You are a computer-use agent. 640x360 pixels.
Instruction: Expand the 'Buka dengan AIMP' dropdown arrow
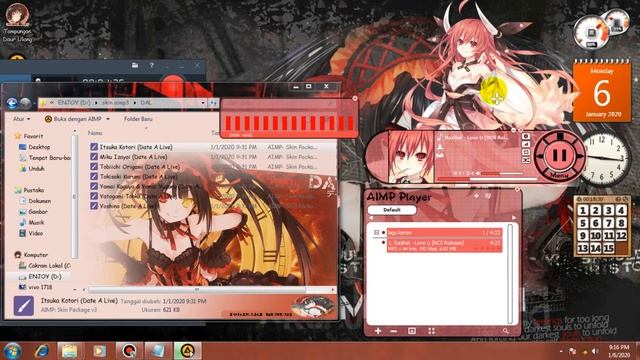point(108,119)
